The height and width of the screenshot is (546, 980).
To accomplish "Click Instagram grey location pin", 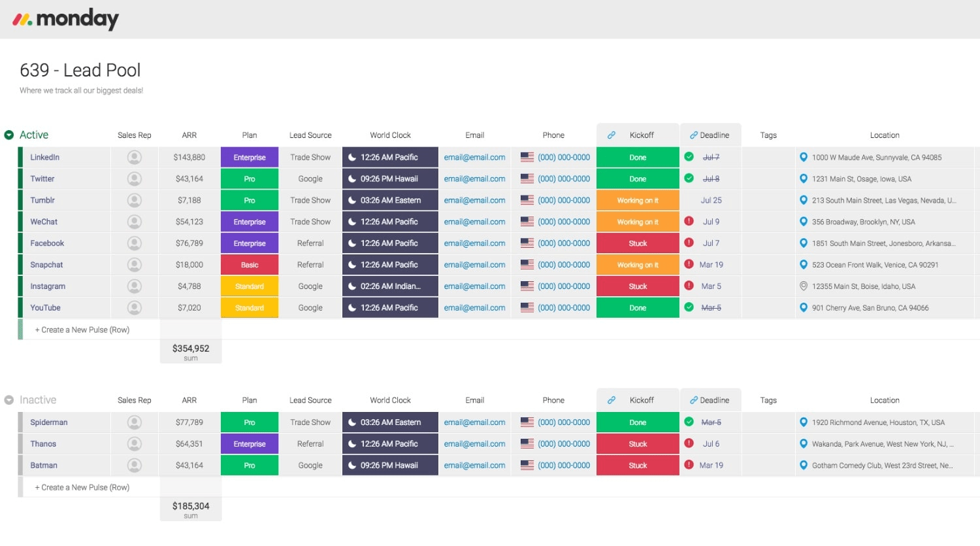I will (804, 286).
